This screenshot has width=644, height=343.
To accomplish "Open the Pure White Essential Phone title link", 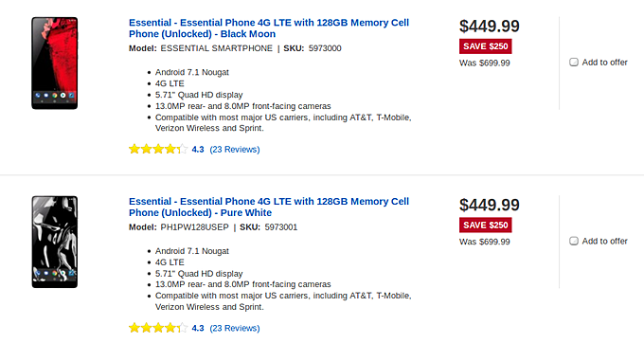I will (269, 207).
